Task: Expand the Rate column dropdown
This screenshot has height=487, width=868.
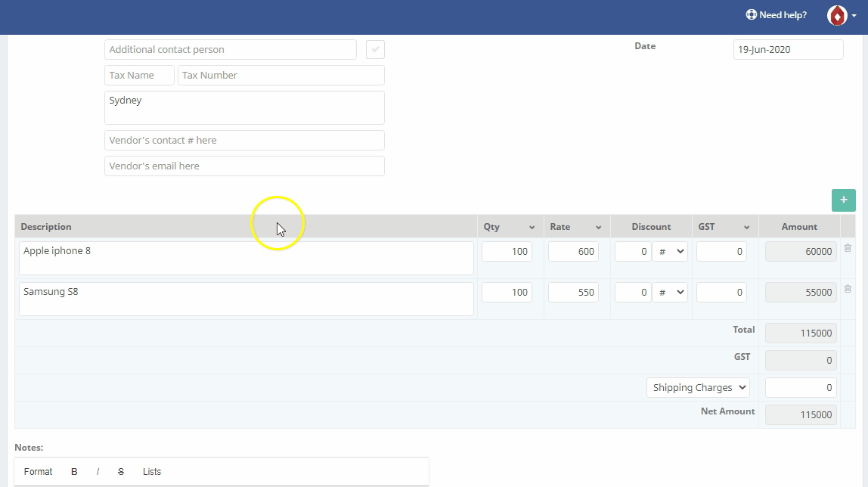Action: point(600,226)
